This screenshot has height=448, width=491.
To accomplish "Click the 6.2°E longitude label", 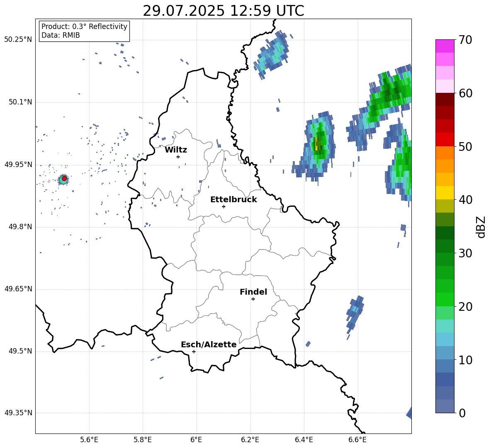I will [x=250, y=440].
